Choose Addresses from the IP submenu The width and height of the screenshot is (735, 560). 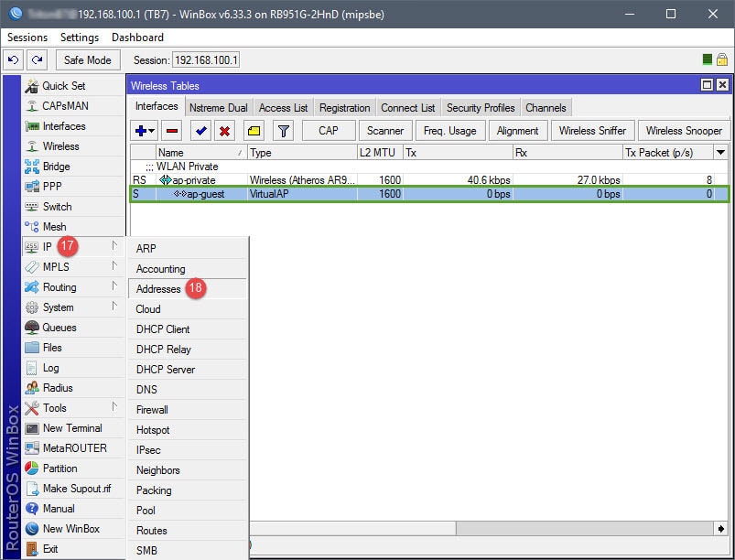coord(188,289)
